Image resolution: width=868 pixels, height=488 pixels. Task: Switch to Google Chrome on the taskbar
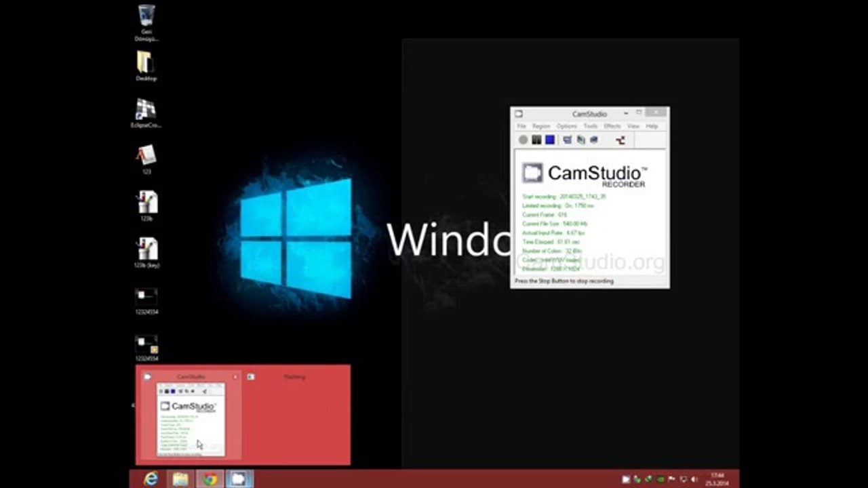210,479
